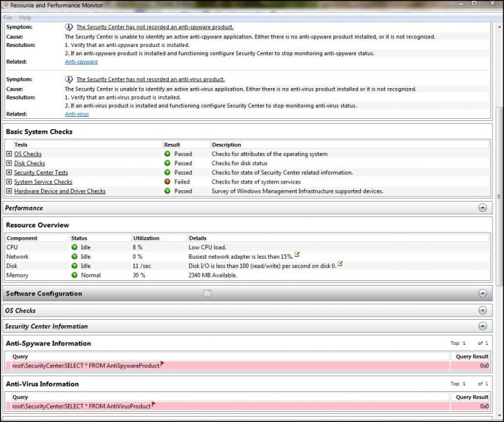Click green status icon for Security Center Tests
Image resolution: width=504 pixels, height=422 pixels.
pyautogui.click(x=167, y=173)
